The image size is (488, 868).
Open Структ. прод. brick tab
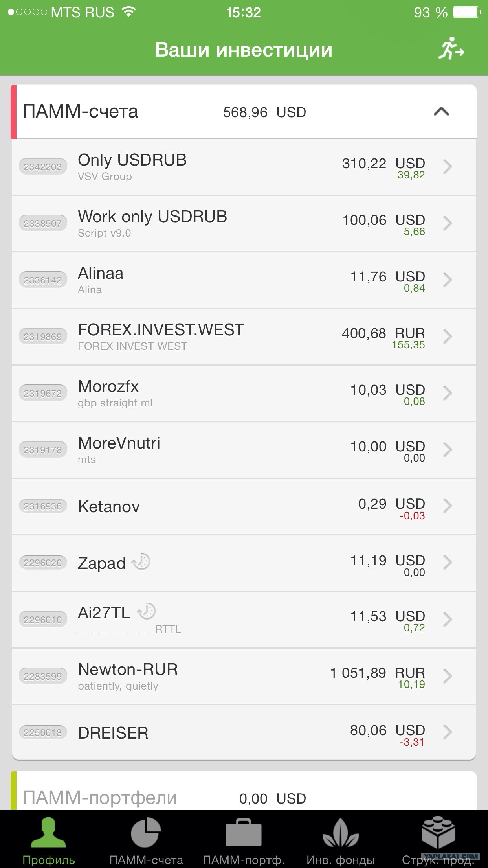coord(438,832)
